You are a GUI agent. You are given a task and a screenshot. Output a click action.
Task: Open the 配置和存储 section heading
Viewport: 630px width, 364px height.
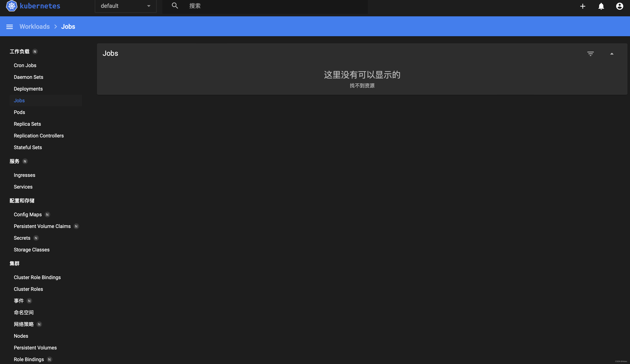[22, 201]
